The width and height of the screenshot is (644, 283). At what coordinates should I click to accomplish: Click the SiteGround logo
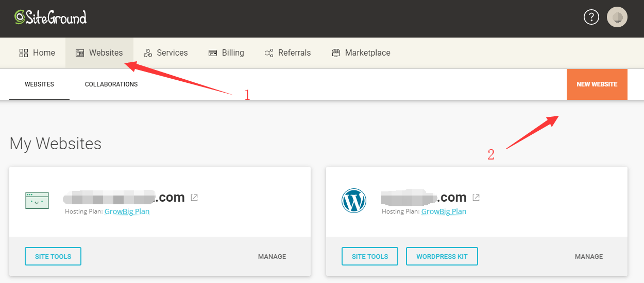(x=50, y=17)
